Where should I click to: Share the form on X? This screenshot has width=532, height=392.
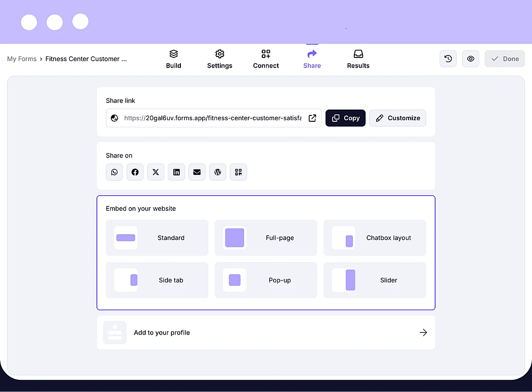pyautogui.click(x=156, y=172)
